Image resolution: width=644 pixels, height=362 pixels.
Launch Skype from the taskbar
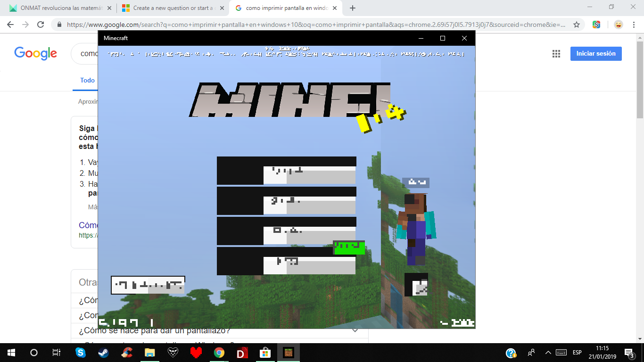[x=81, y=353]
